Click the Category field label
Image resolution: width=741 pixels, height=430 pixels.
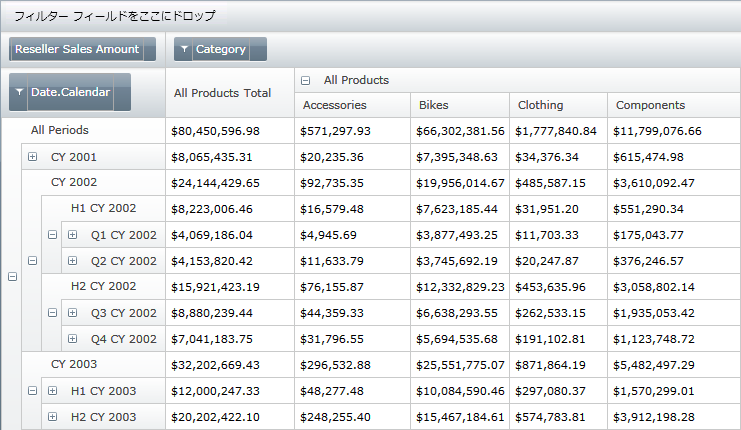click(221, 49)
